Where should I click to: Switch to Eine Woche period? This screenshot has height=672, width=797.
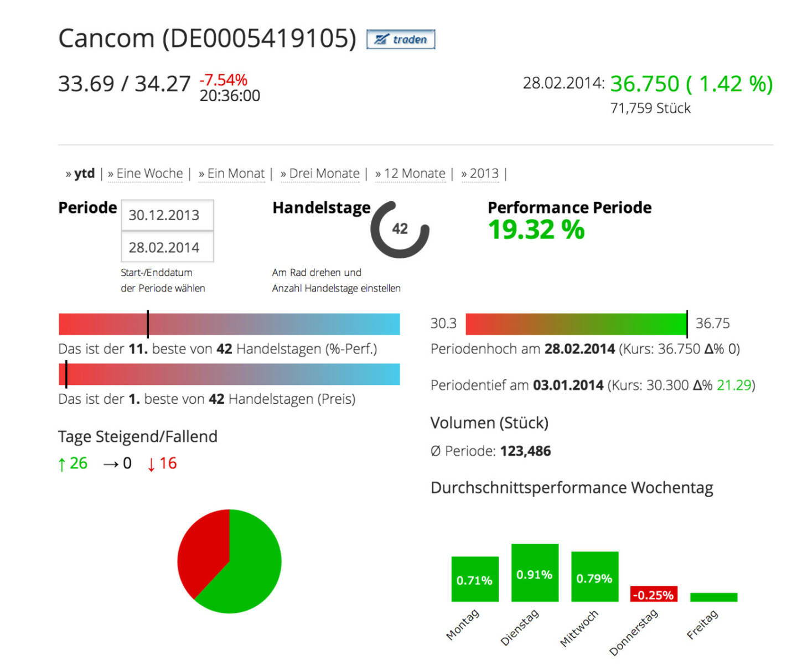[x=149, y=174]
